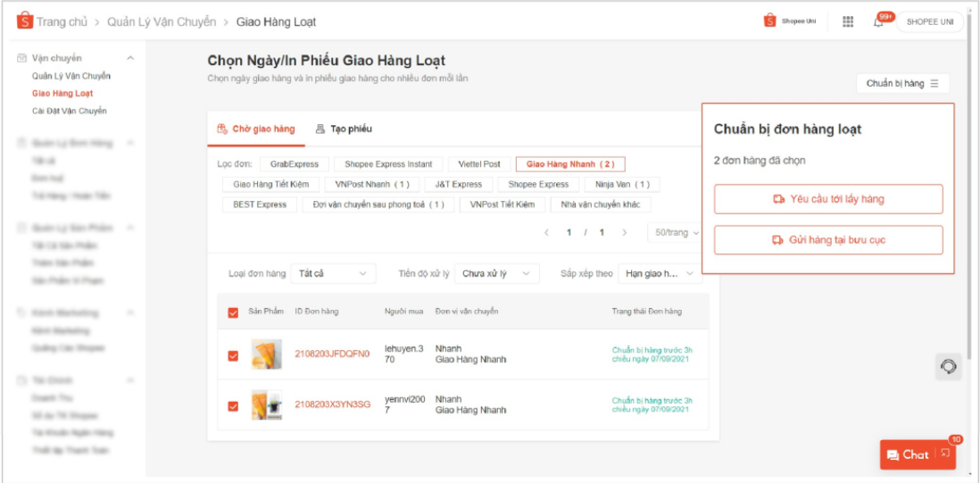Click Gửi hàng tại bưu cục button

[828, 240]
